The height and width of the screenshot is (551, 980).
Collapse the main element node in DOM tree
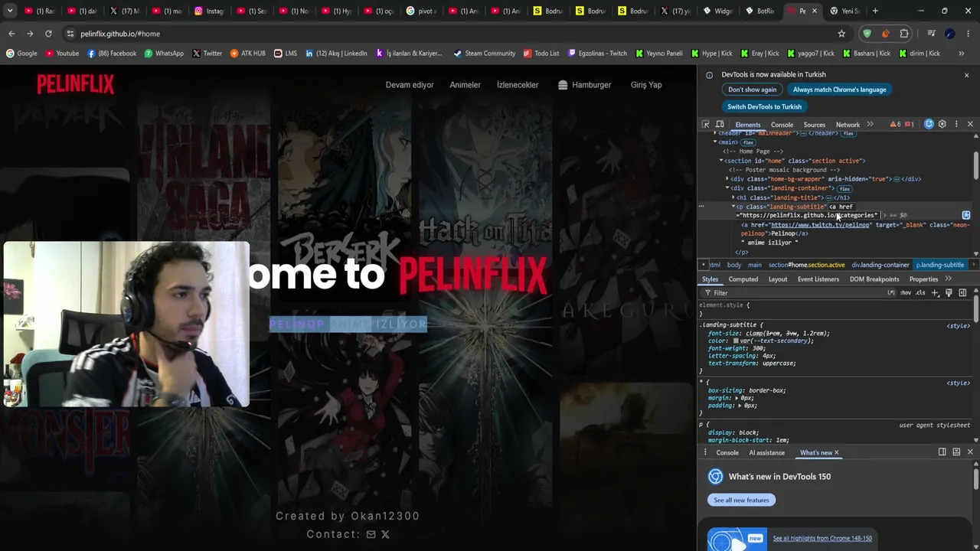point(715,142)
